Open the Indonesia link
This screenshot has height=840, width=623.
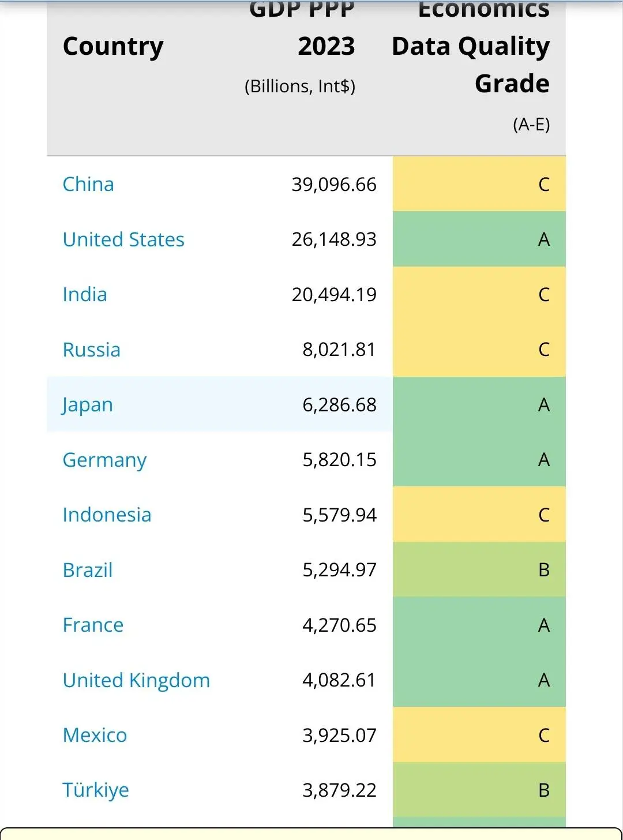(x=107, y=515)
